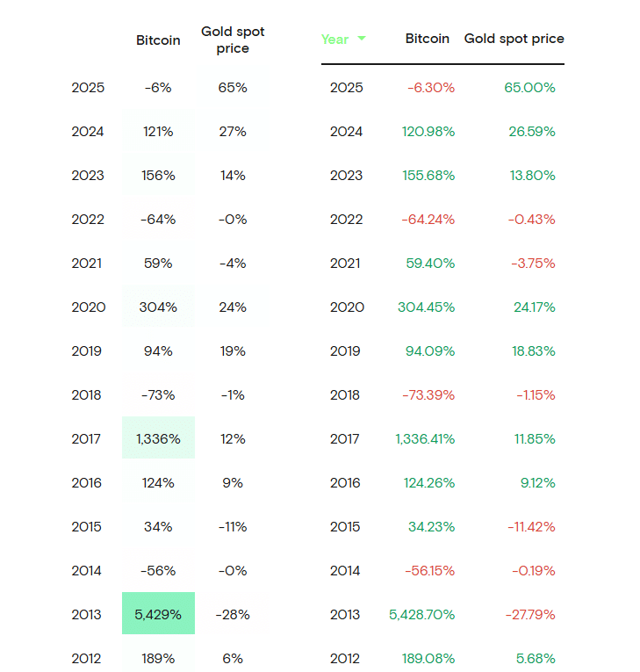Click Gold spot price header in right table

tap(514, 39)
